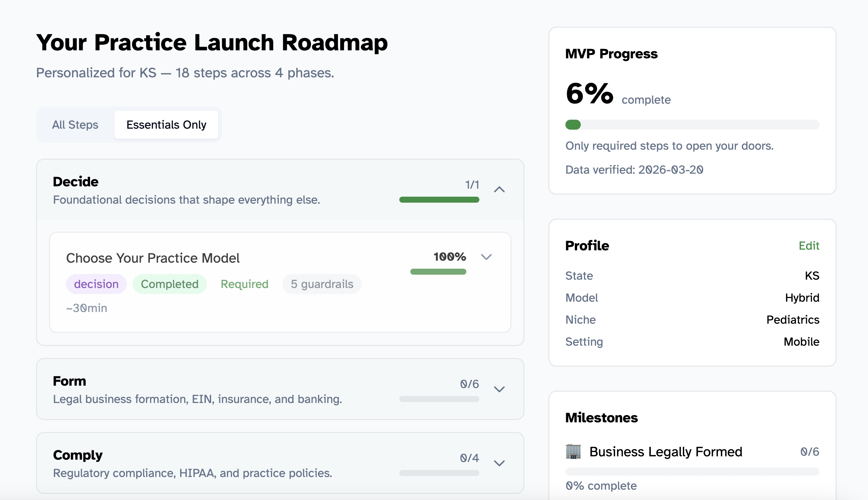This screenshot has height=500, width=868.
Task: Click the Decide phase progress bar
Action: coord(439,200)
